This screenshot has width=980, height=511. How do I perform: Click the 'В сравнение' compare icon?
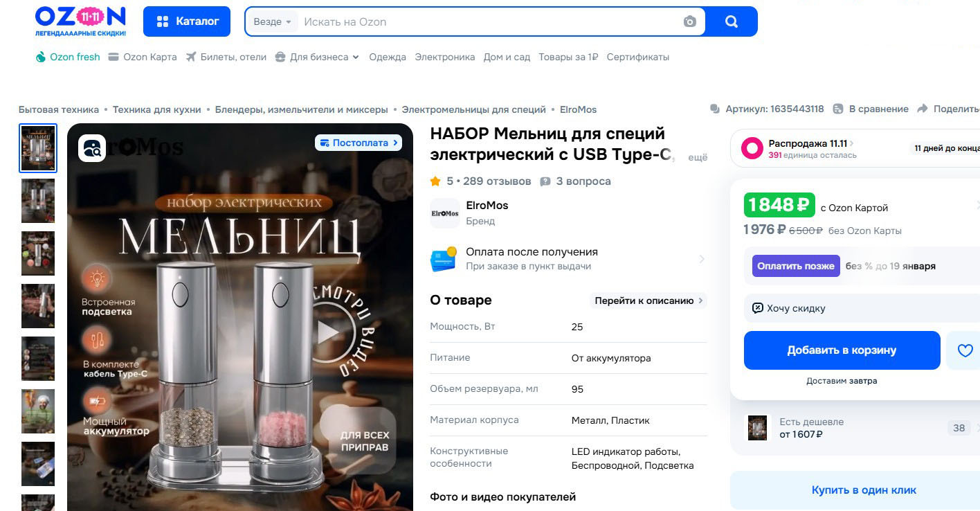tap(838, 109)
